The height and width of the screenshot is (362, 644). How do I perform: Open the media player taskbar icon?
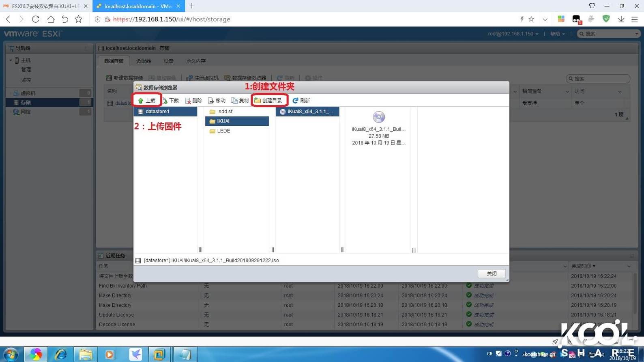pos(110,354)
